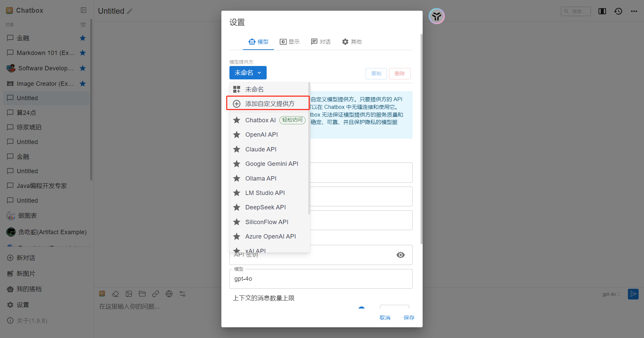The height and width of the screenshot is (338, 644).
Task: Click the attach link icon
Action: [x=156, y=294]
